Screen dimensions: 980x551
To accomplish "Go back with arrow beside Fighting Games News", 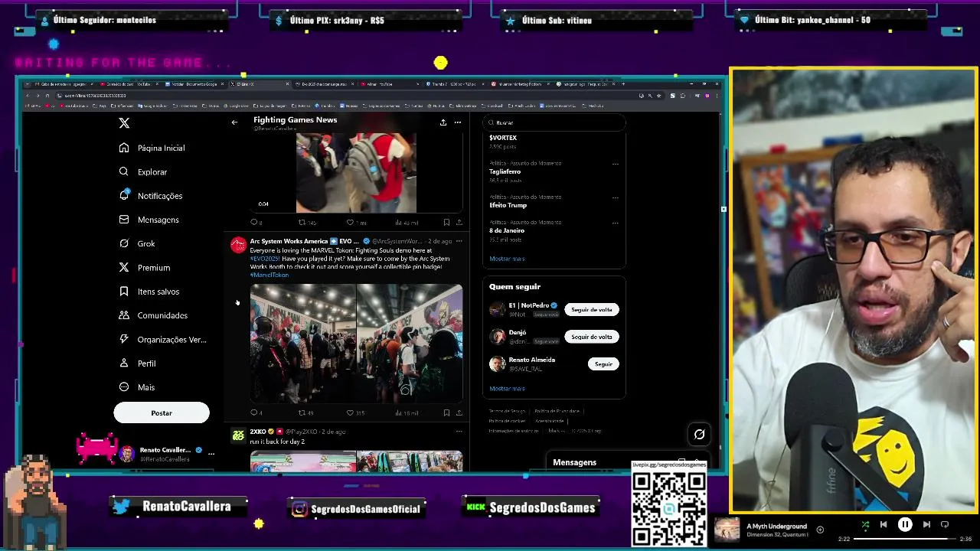I will [234, 122].
